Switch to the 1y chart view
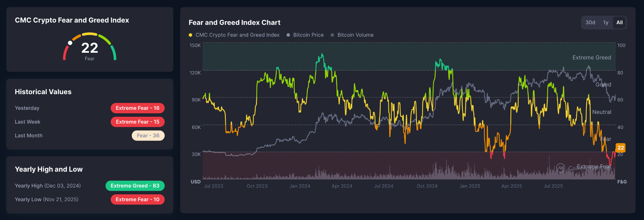The height and width of the screenshot is (220, 644). click(606, 22)
